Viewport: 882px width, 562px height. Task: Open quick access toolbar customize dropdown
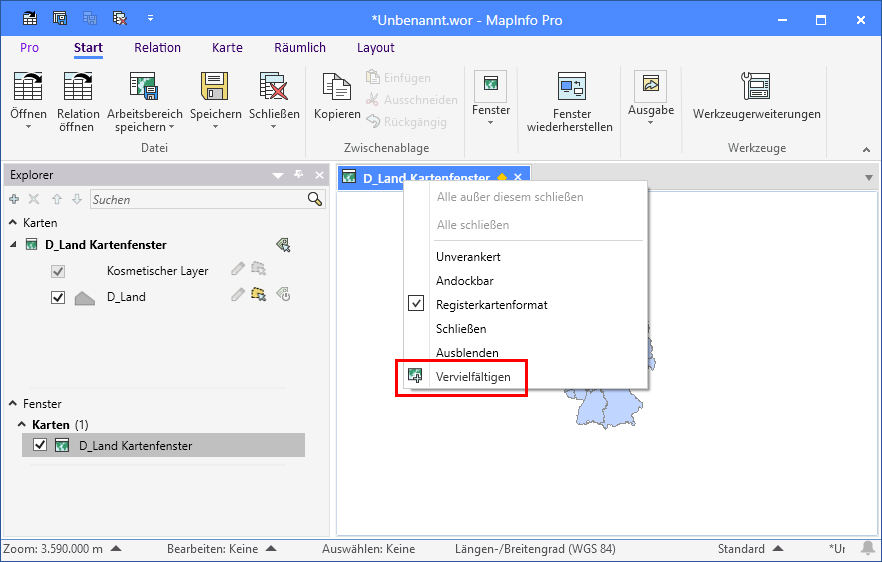[150, 19]
